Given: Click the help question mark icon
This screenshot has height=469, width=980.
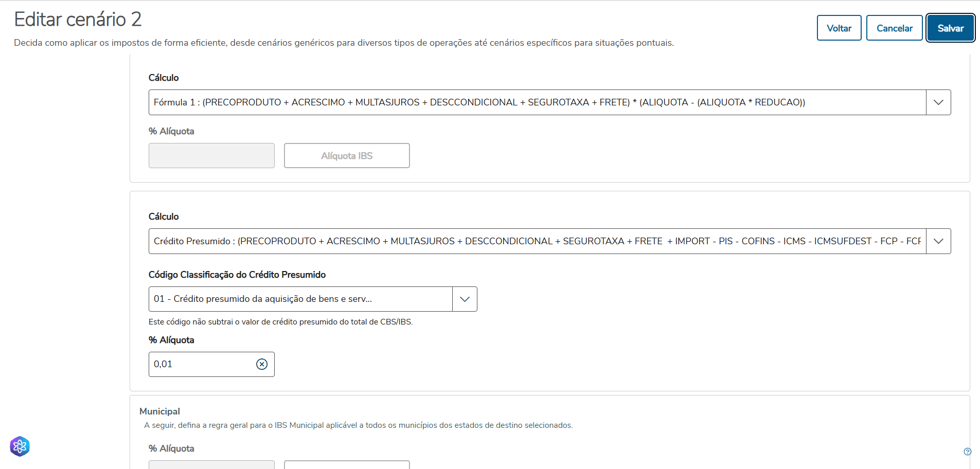Looking at the screenshot, I should pos(967,452).
